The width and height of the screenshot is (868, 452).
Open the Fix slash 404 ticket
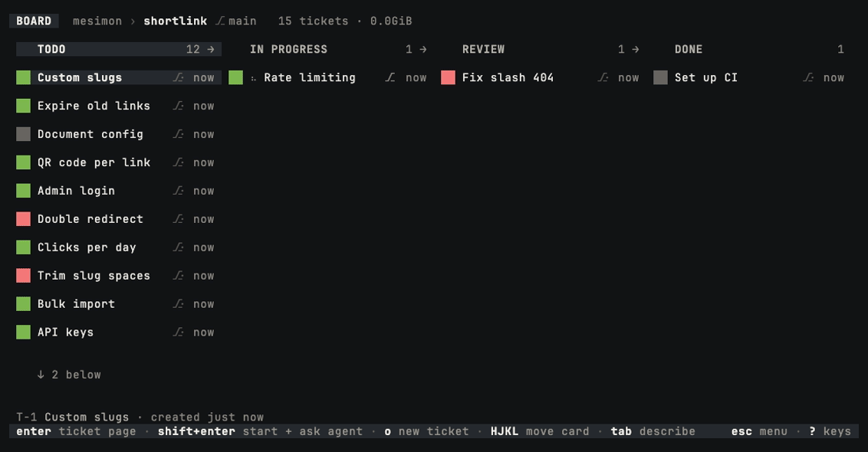pyautogui.click(x=544, y=77)
